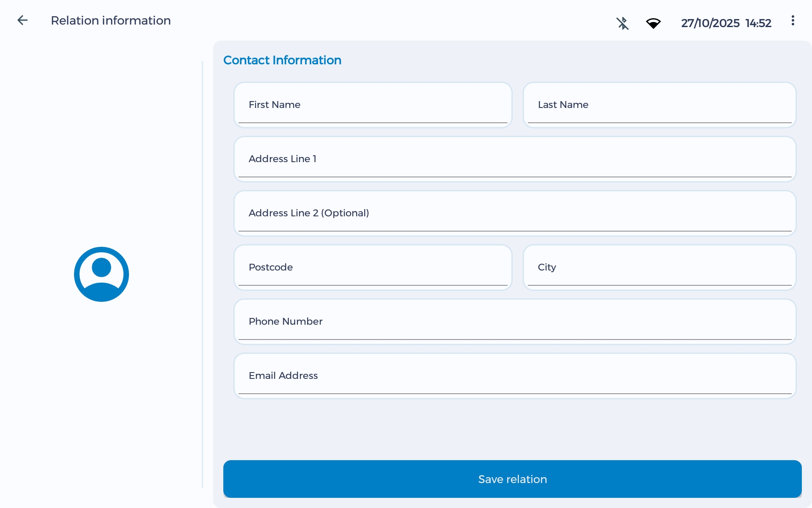812x508 pixels.
Task: Click the Contact Information heading
Action: pos(282,60)
